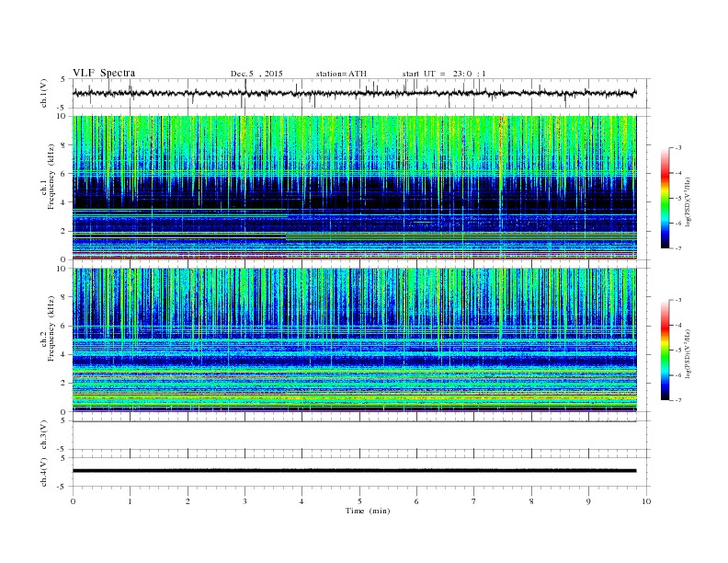The image size is (728, 563).
Task: Click the "-7" tick on ch.2 color bar
Action: tap(678, 400)
